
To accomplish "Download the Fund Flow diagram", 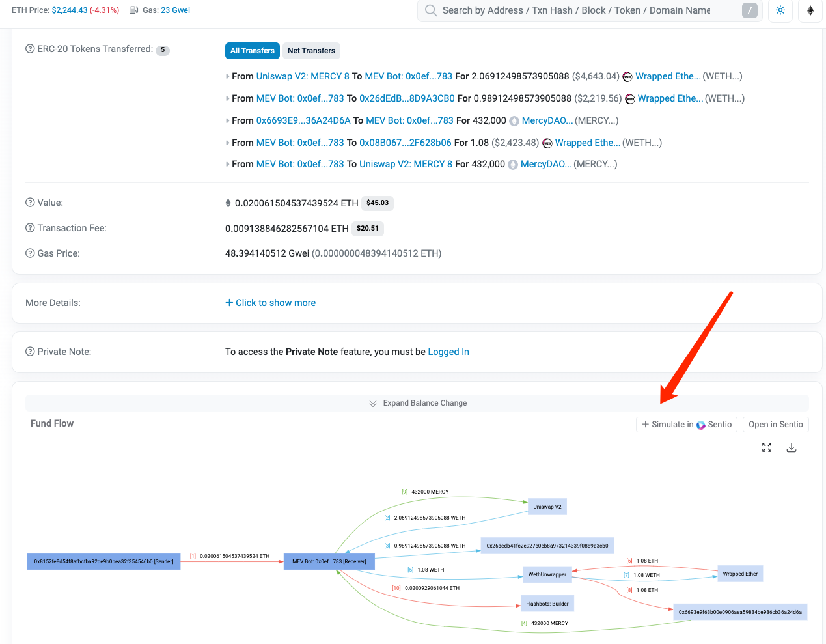I will coord(792,447).
